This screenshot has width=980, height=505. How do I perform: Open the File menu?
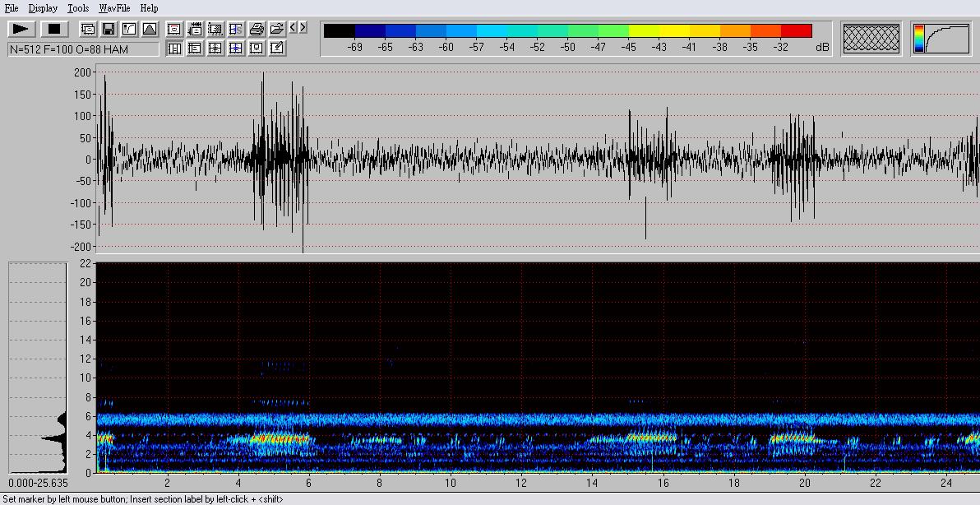click(12, 8)
